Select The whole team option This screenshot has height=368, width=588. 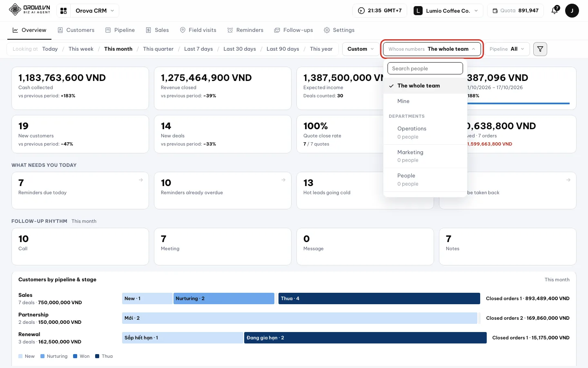pos(425,86)
